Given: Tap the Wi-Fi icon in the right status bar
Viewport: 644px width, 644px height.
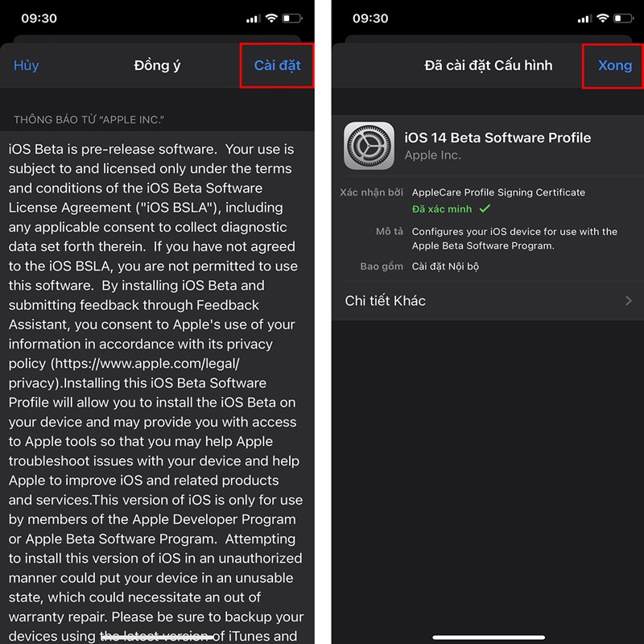Looking at the screenshot, I should click(x=601, y=18).
